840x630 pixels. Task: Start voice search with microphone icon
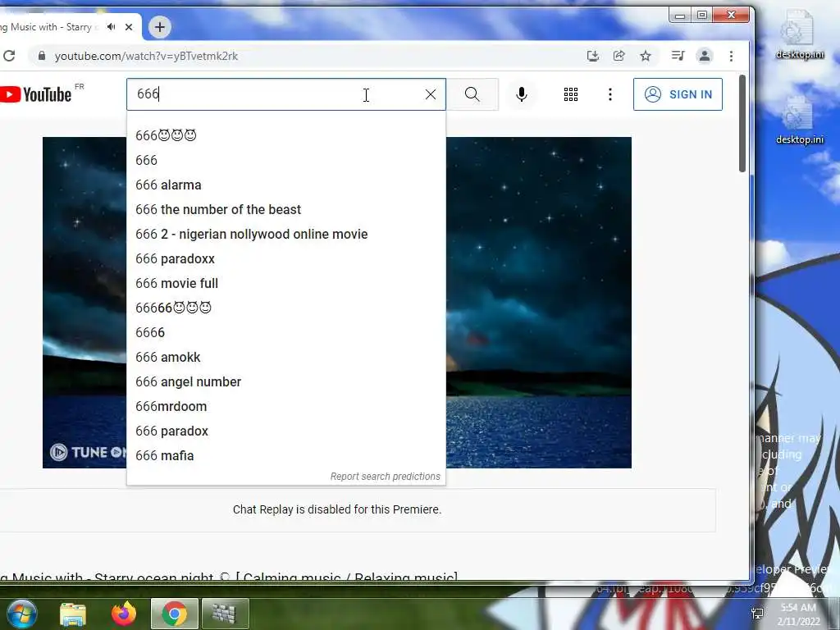pyautogui.click(x=521, y=94)
